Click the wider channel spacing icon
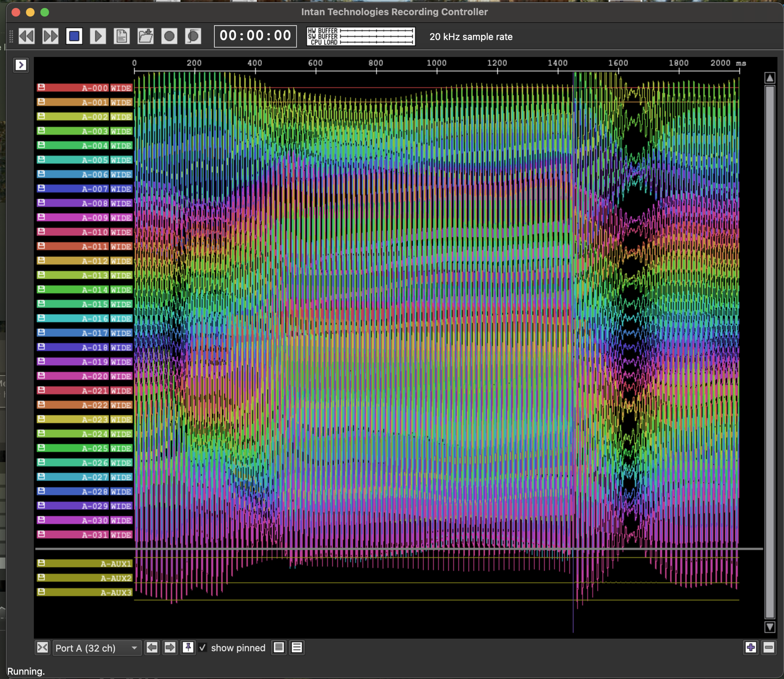This screenshot has height=679, width=784. click(x=297, y=647)
